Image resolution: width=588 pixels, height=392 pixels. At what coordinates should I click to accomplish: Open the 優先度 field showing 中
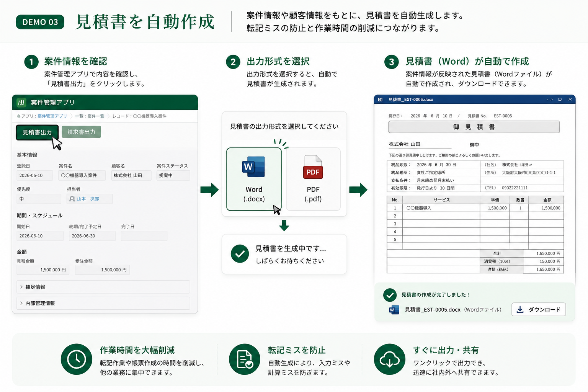click(39, 199)
